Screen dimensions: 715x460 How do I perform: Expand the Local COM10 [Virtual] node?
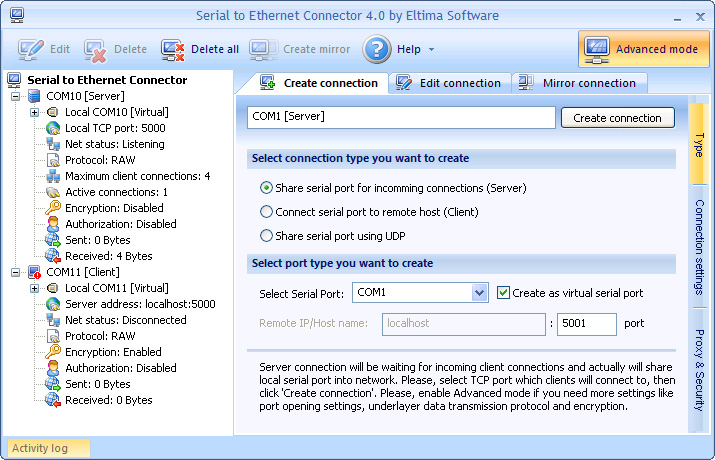[34, 112]
